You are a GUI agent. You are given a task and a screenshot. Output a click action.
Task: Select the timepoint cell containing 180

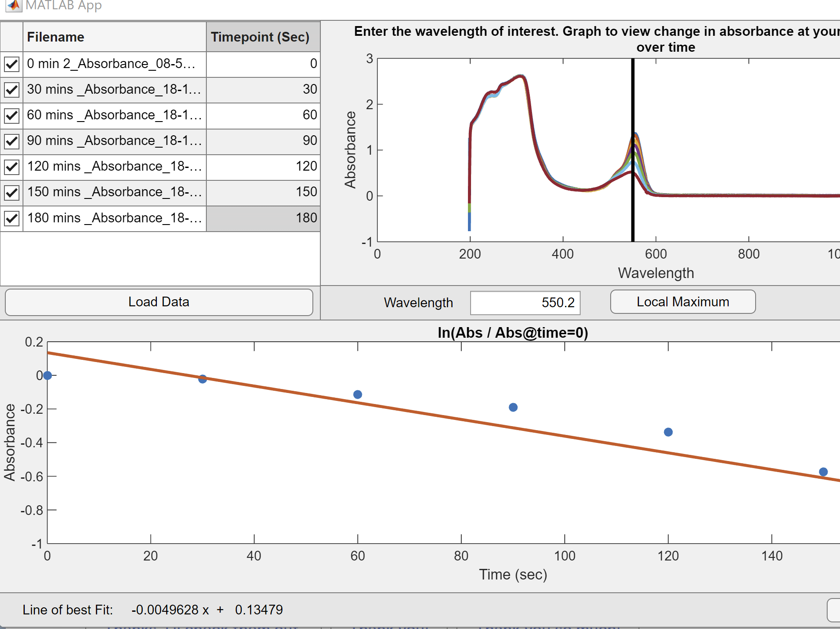pos(263,218)
